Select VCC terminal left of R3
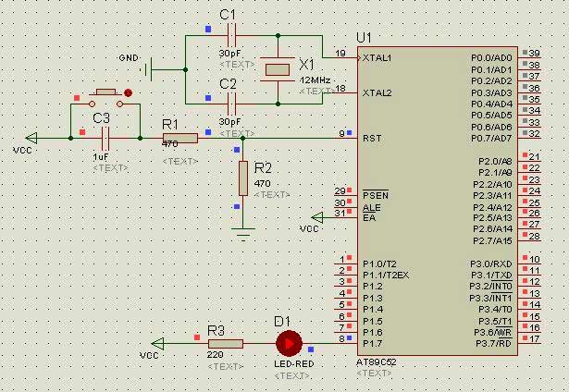This screenshot has height=392, width=569. (x=158, y=344)
